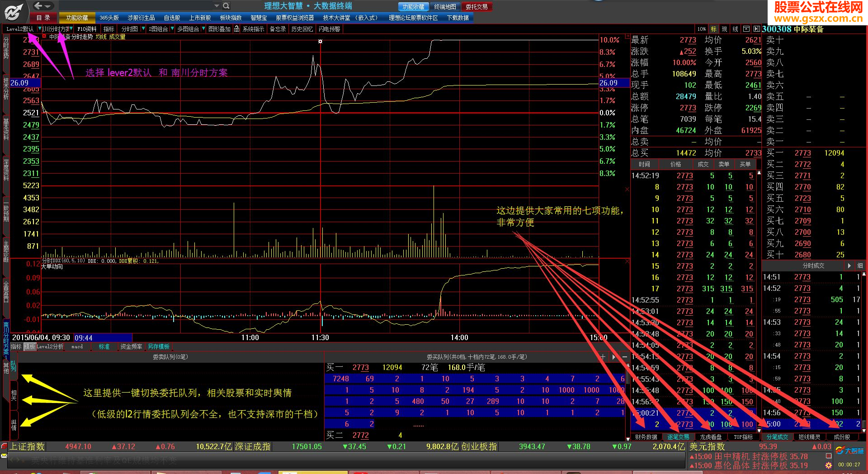The height and width of the screenshot is (474, 868).
Task: Expand the Level2默认 dropdown arrow
Action: (39, 28)
